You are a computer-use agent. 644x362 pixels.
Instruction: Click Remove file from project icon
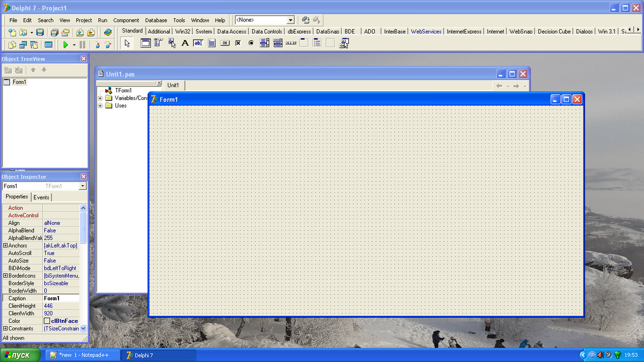pos(91,32)
